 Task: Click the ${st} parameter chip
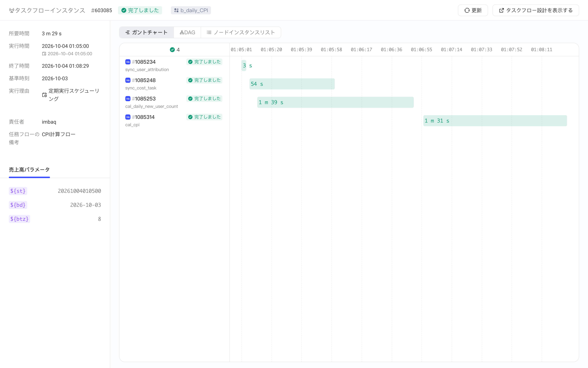coord(18,191)
